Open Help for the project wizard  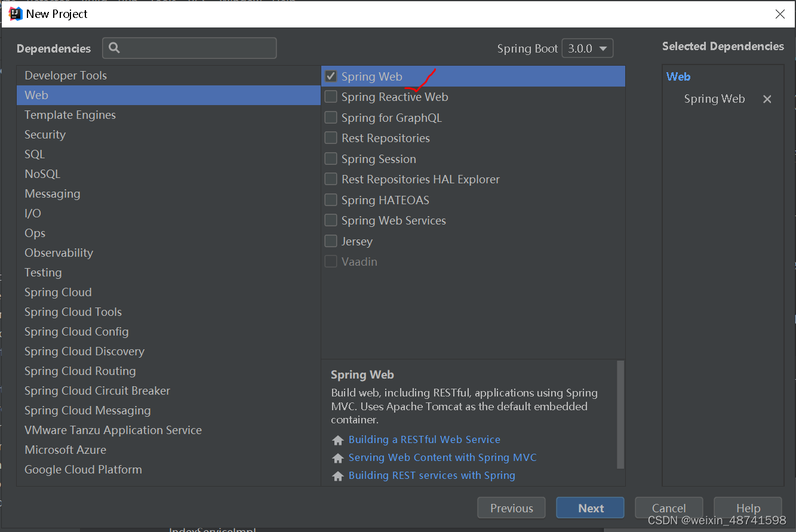(x=748, y=508)
